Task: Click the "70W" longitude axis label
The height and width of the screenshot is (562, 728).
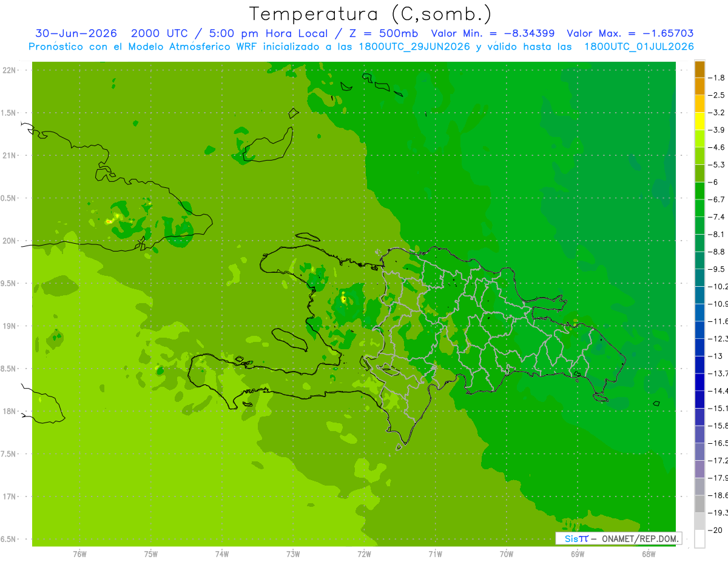Action: click(x=506, y=554)
